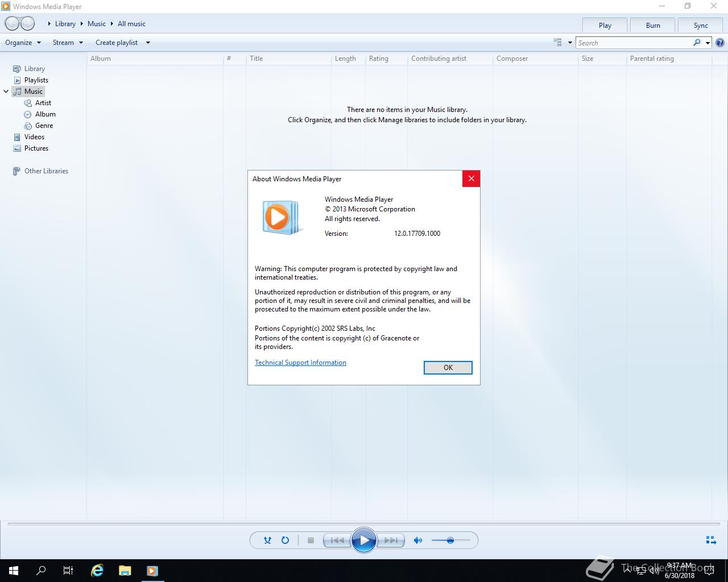
Task: Toggle shuffle mode in playback controls
Action: point(267,541)
